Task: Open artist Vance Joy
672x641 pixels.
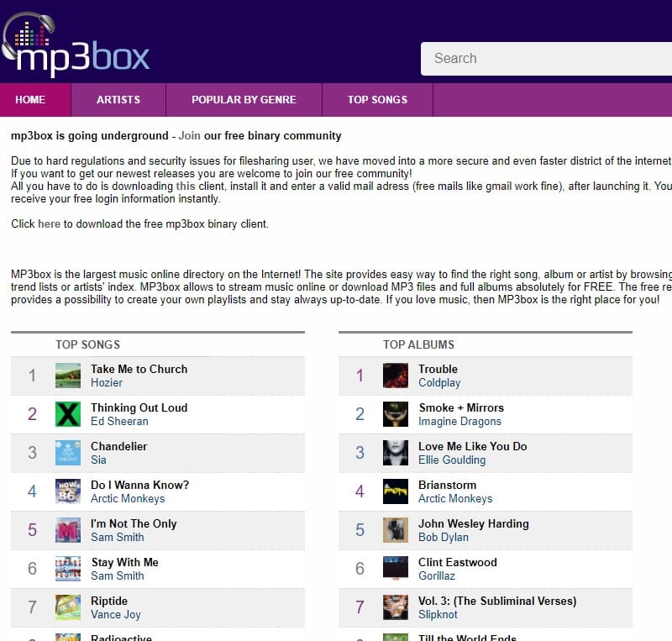Action: tap(116, 614)
